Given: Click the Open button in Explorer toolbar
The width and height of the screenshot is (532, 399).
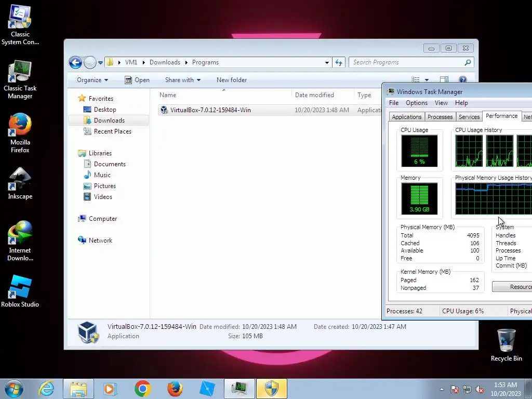Looking at the screenshot, I should click(137, 80).
